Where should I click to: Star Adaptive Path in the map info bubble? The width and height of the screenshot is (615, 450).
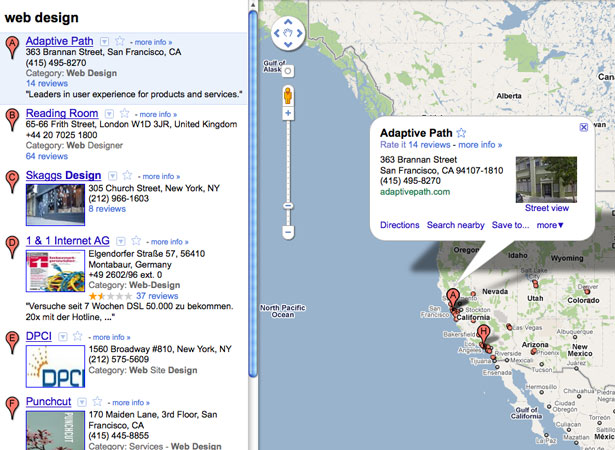(461, 133)
